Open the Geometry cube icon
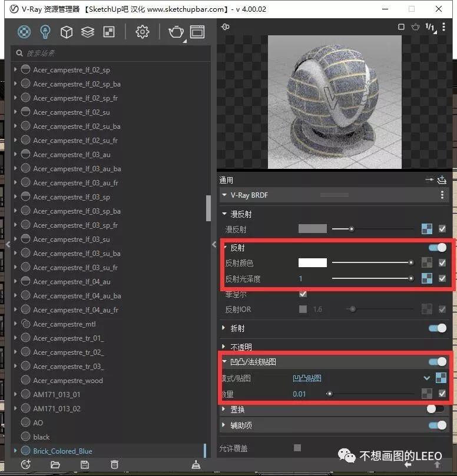The width and height of the screenshot is (457, 476). tap(67, 32)
